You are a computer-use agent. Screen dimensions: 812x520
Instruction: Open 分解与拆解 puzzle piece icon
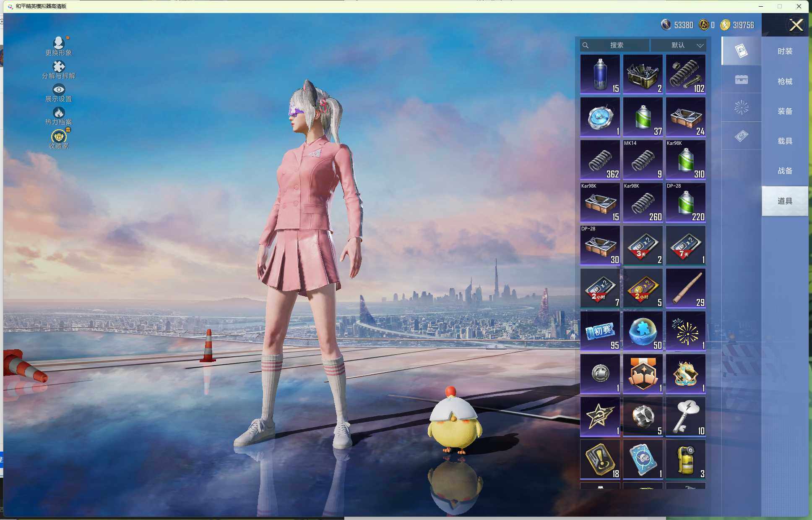click(x=59, y=67)
